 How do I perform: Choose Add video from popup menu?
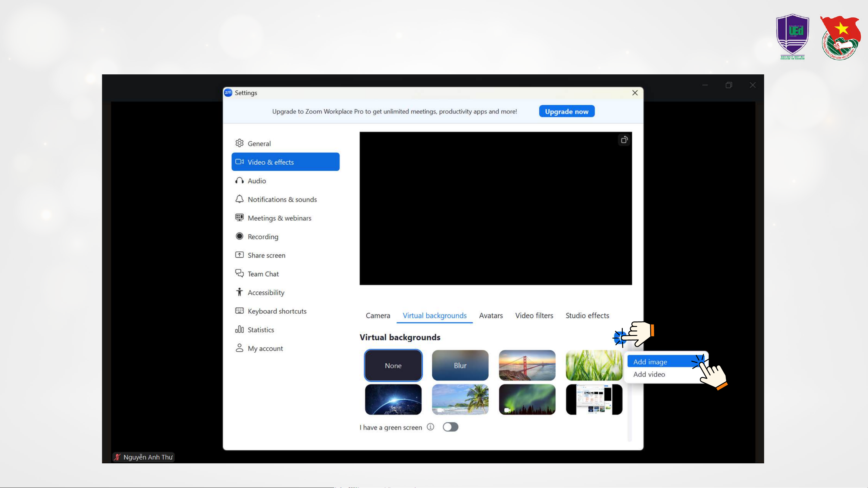click(649, 374)
